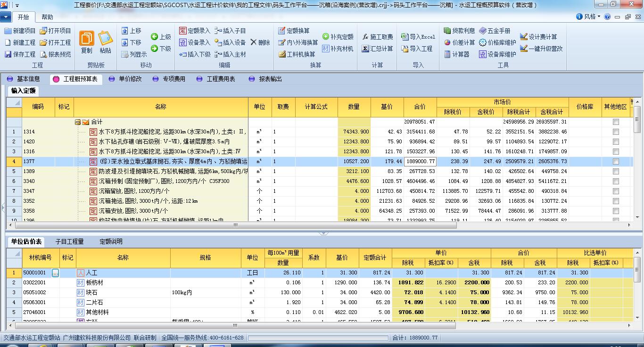
Task: Click the 合价 cell 1889000.77
Action: point(421,162)
